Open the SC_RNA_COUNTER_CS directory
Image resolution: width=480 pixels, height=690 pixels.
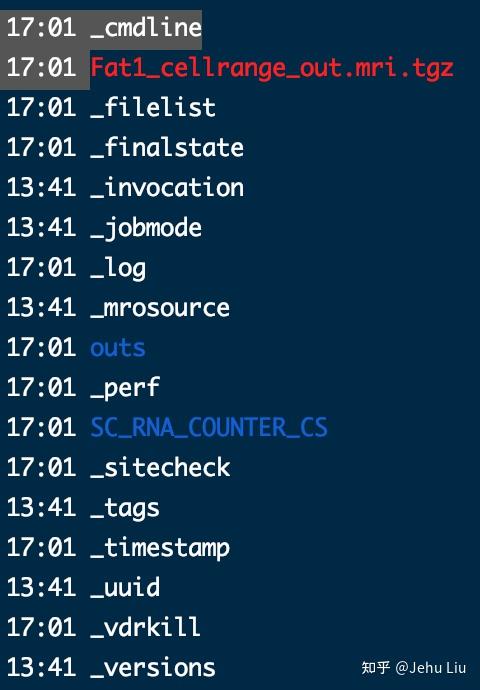click(x=209, y=428)
